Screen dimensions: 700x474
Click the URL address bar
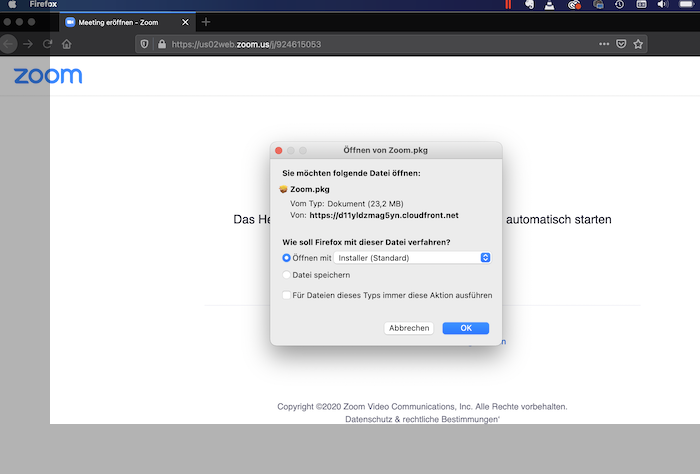click(x=380, y=44)
